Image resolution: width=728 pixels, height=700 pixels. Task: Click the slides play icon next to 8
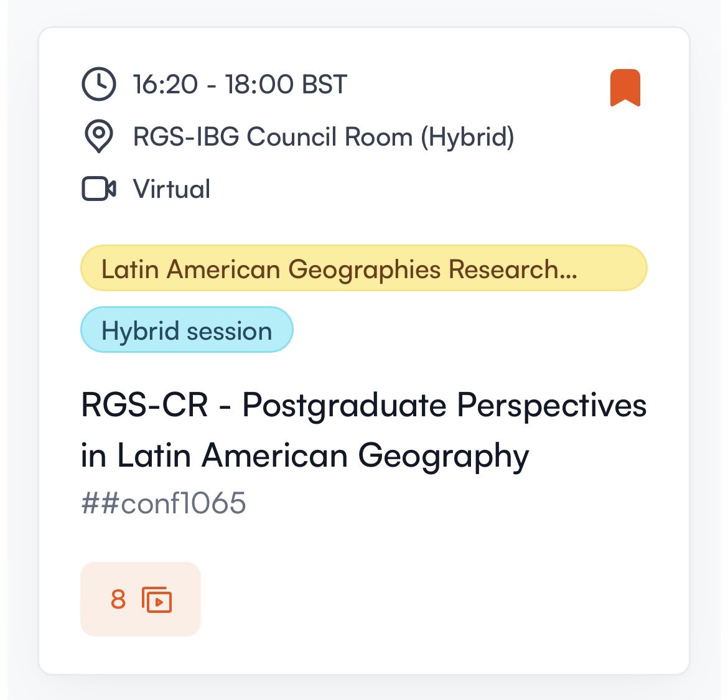point(157,600)
